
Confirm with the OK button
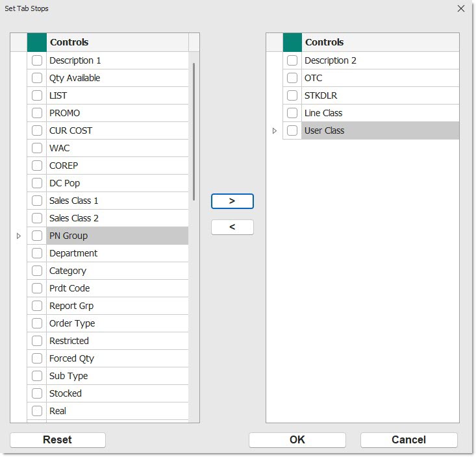tap(297, 439)
